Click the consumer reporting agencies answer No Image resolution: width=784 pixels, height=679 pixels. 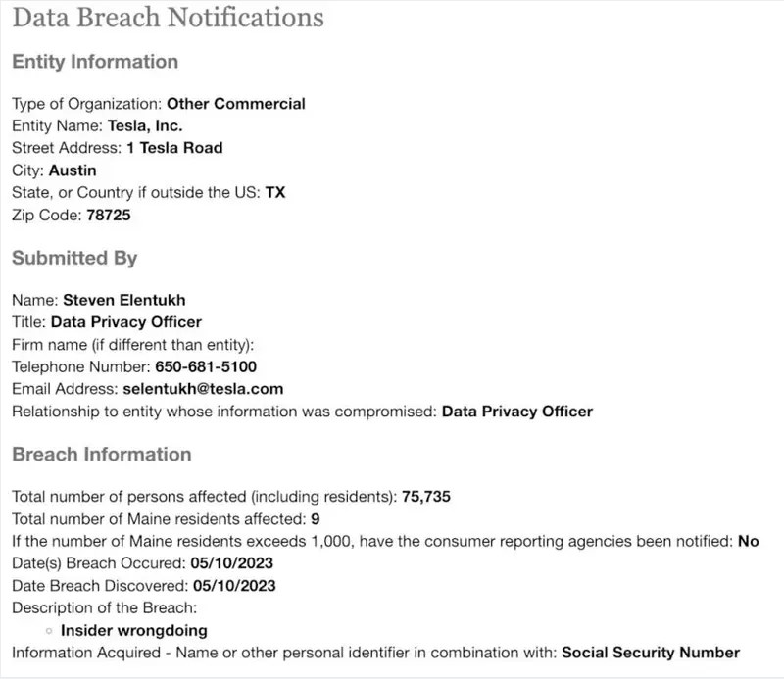(x=748, y=542)
